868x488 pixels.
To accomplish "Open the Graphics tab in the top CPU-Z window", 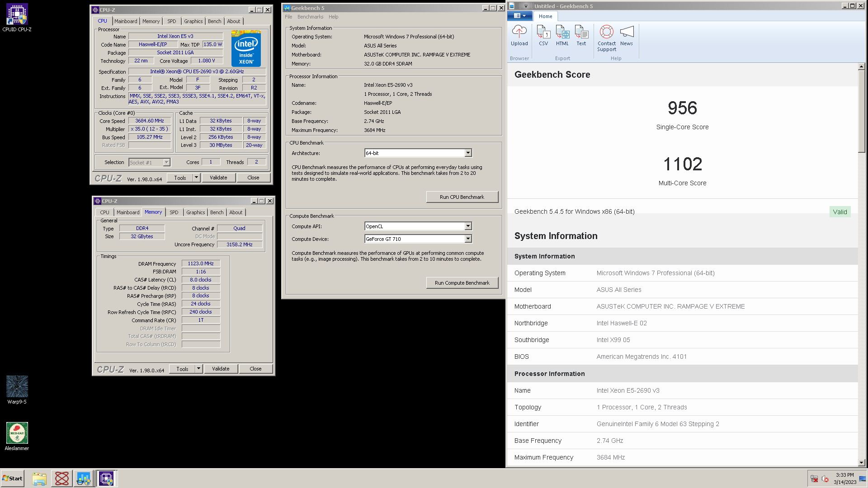I will coord(193,21).
